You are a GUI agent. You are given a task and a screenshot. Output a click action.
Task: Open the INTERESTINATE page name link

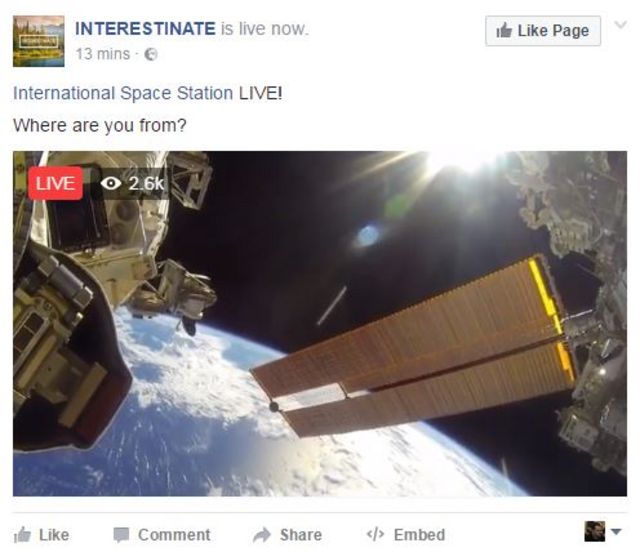click(x=145, y=29)
